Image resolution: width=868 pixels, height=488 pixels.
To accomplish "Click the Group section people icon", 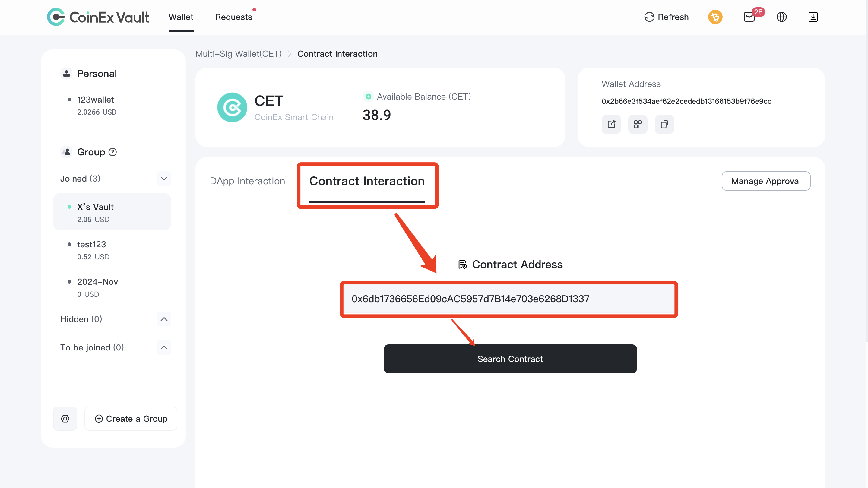I will (x=66, y=152).
